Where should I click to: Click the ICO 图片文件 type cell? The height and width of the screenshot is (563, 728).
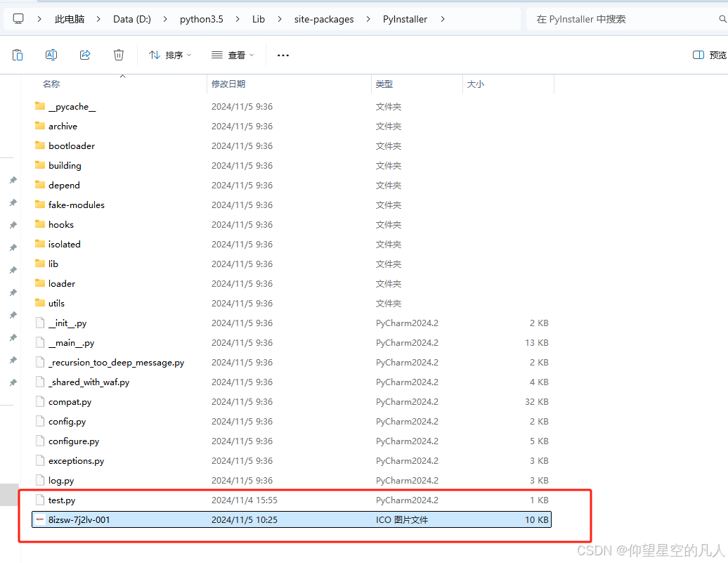(x=402, y=520)
